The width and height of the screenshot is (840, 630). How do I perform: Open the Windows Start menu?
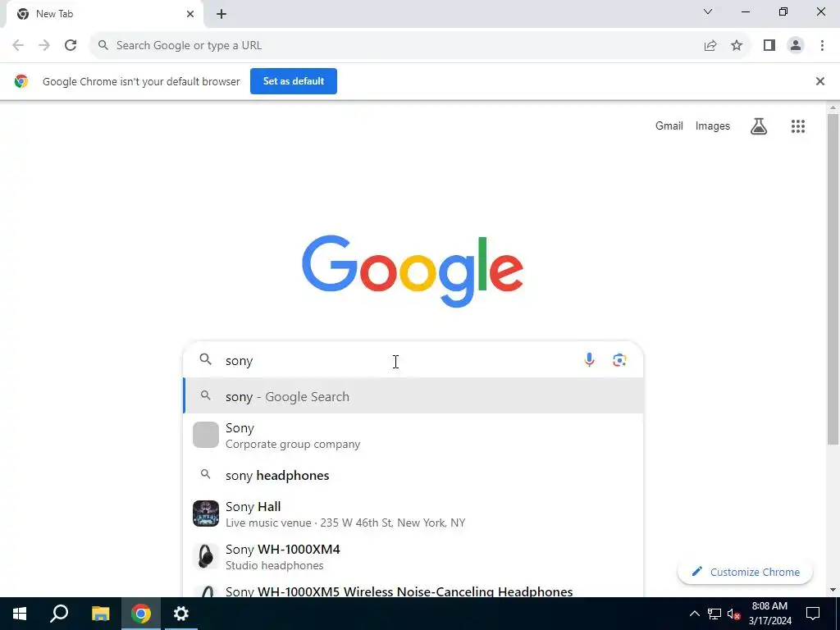[20, 614]
